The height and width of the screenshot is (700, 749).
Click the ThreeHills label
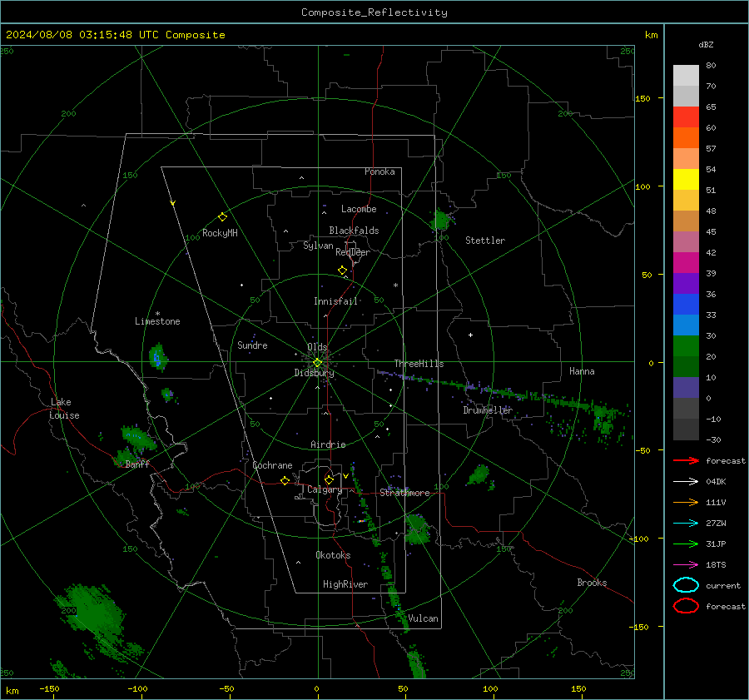tap(419, 364)
